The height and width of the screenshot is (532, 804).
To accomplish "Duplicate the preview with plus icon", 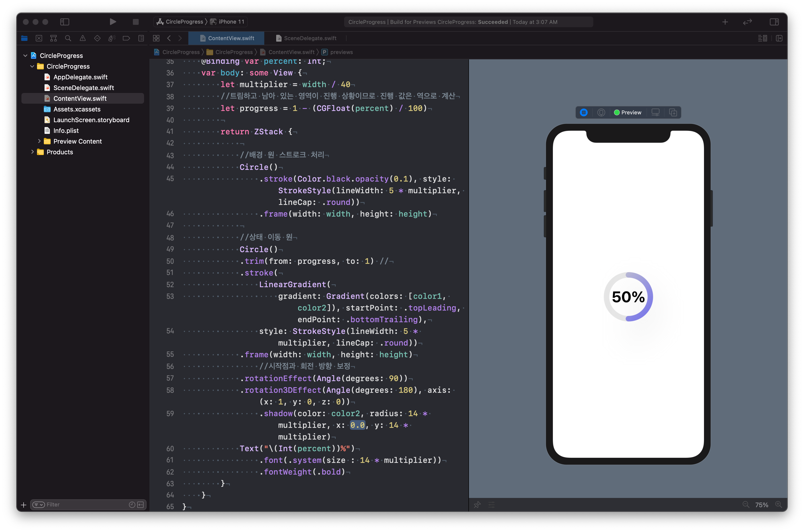I will pyautogui.click(x=673, y=112).
